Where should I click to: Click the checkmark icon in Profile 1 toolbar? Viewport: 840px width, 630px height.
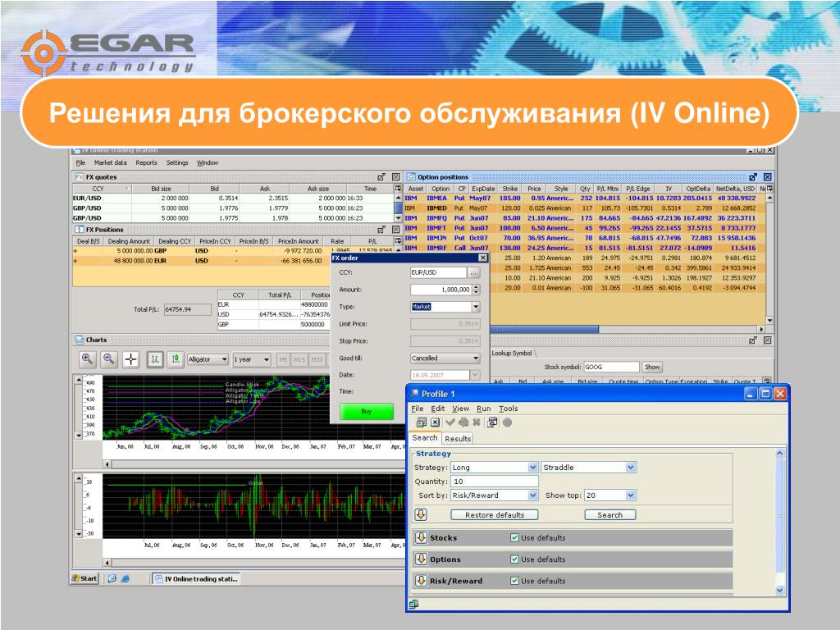[450, 422]
